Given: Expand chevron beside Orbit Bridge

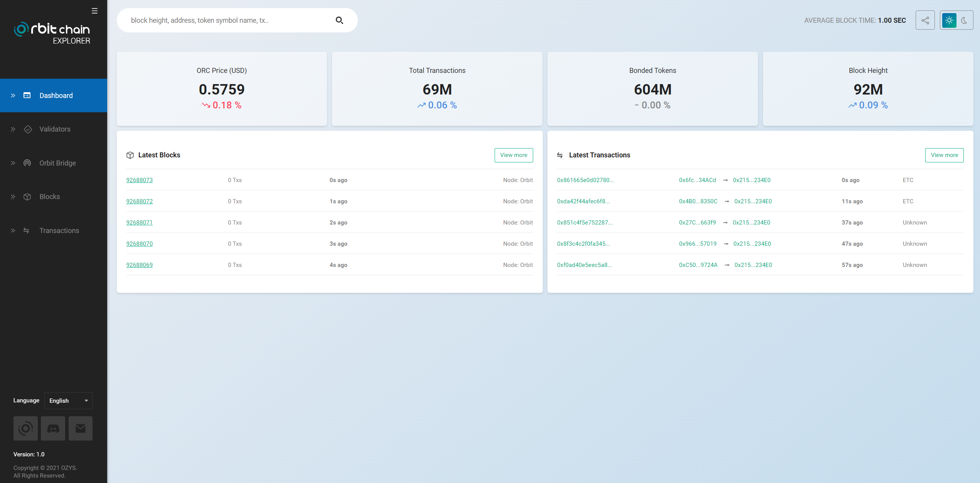Looking at the screenshot, I should [x=13, y=163].
